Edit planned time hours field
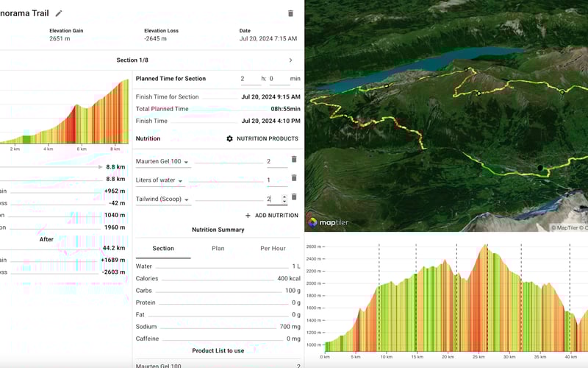The image size is (588, 368). 251,79
